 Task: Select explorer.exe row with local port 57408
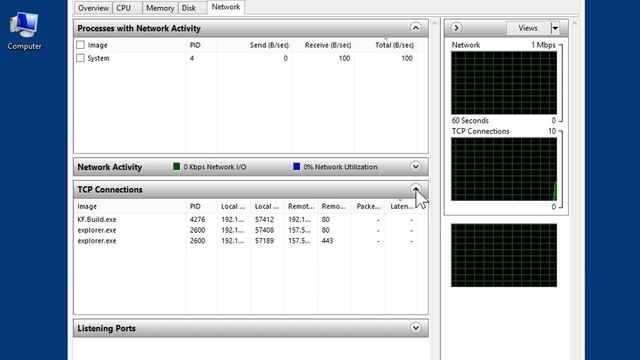point(245,230)
